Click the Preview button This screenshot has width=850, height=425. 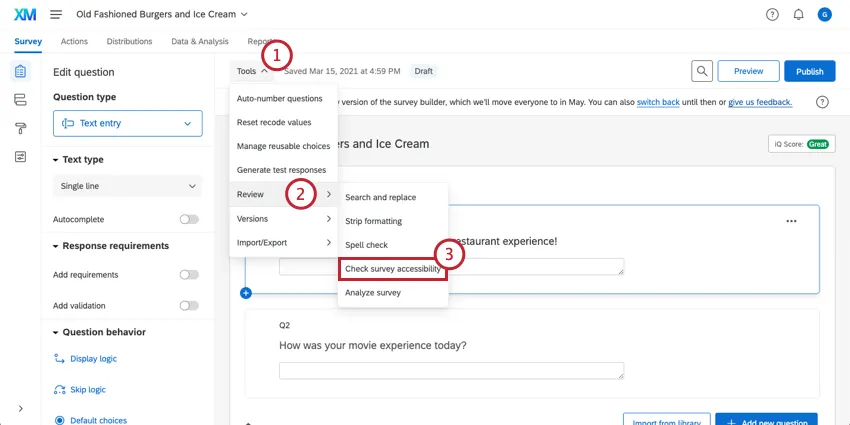point(748,71)
